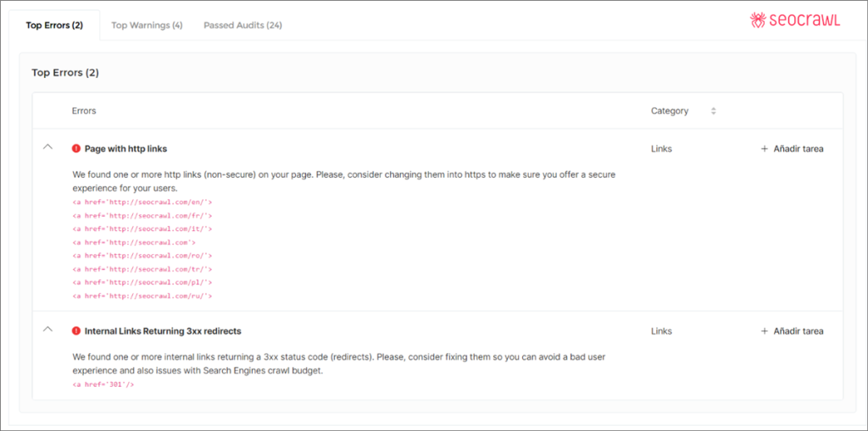
Task: Click red error icon beside Page with http links
Action: pyautogui.click(x=76, y=148)
